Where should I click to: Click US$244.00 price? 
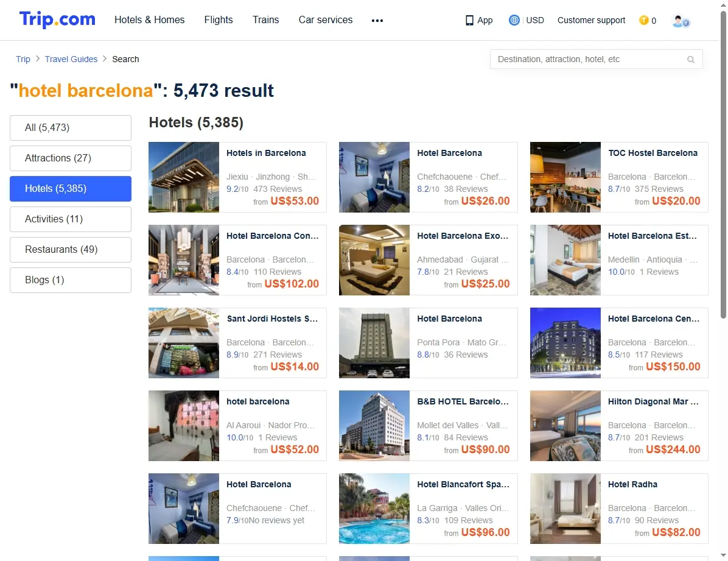pyautogui.click(x=673, y=450)
